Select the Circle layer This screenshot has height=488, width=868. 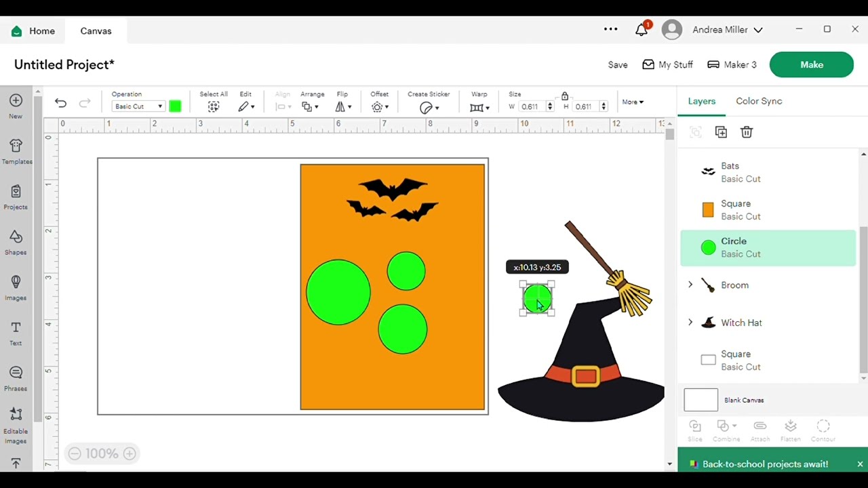(x=768, y=247)
